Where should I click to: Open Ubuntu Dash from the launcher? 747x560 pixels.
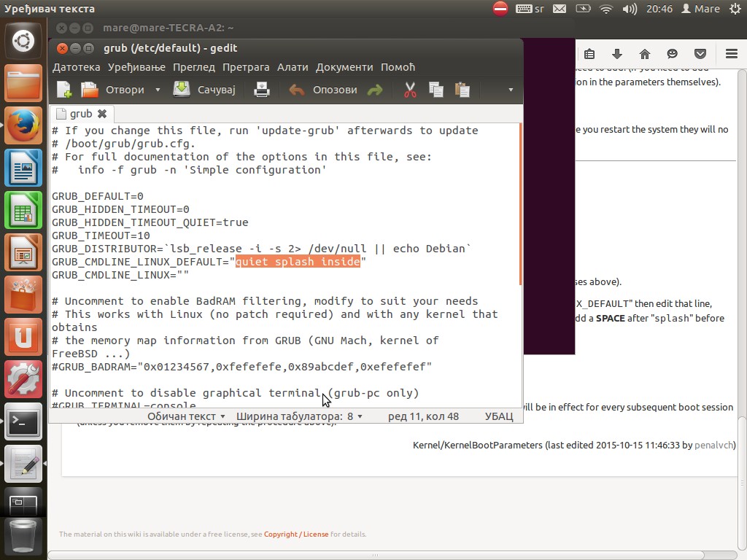[23, 42]
